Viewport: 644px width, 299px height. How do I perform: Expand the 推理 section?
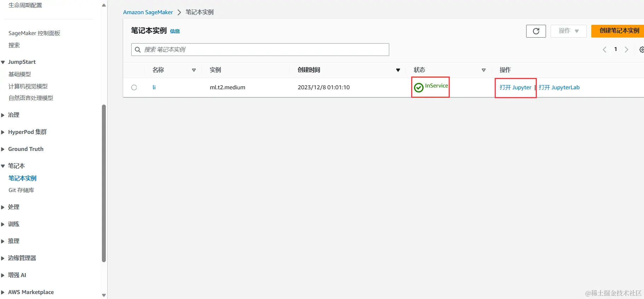3,241
